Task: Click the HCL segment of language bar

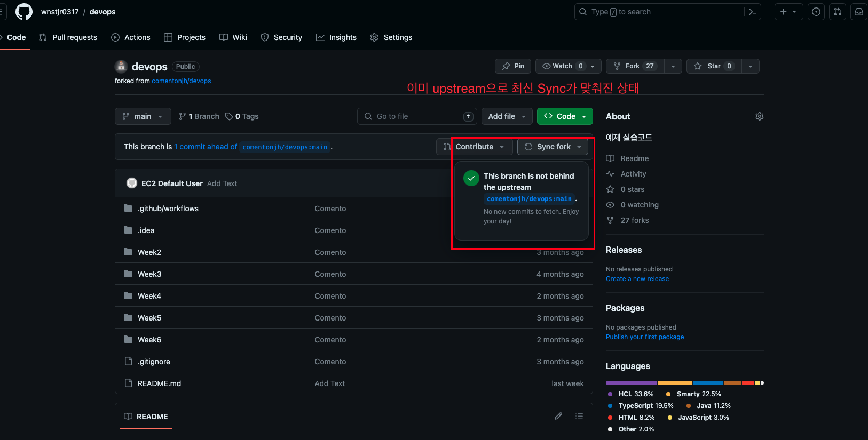Action: [x=631, y=383]
